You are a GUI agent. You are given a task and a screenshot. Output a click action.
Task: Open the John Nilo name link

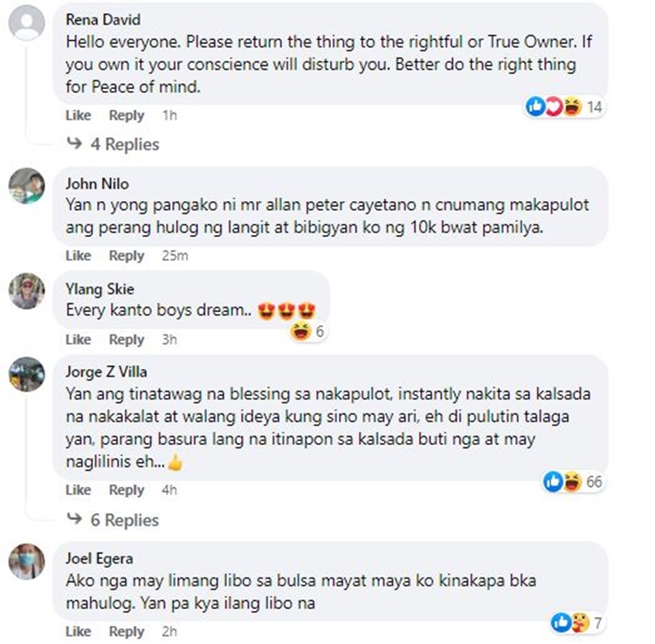click(97, 184)
